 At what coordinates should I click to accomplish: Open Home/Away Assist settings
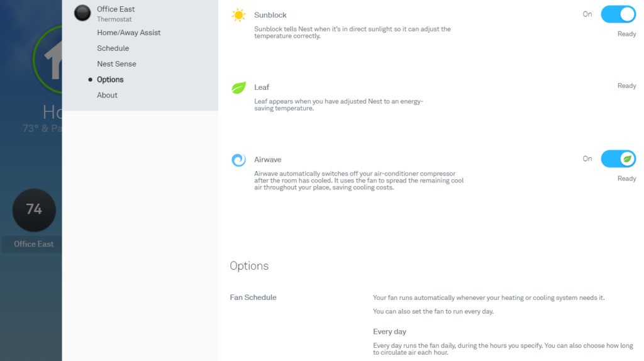[128, 33]
